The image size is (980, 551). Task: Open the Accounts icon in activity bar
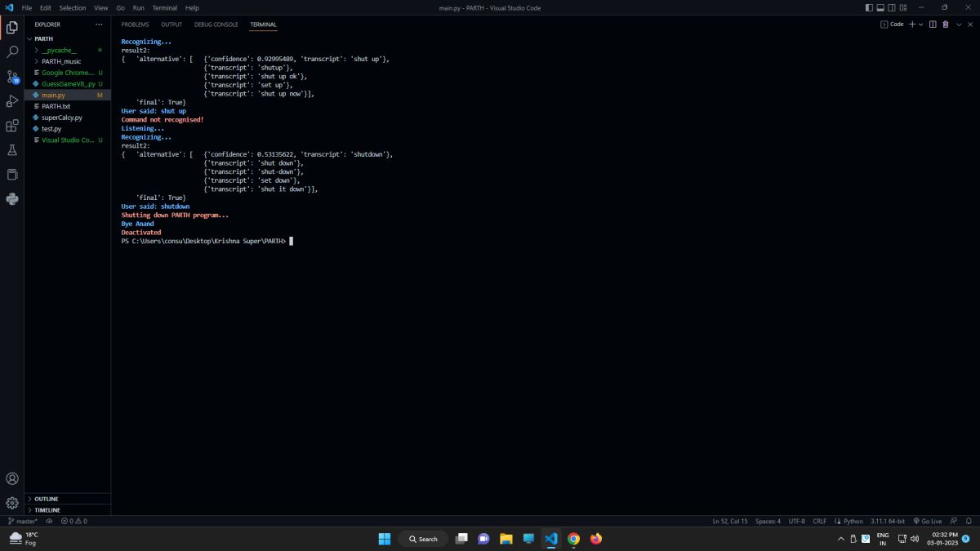click(12, 478)
